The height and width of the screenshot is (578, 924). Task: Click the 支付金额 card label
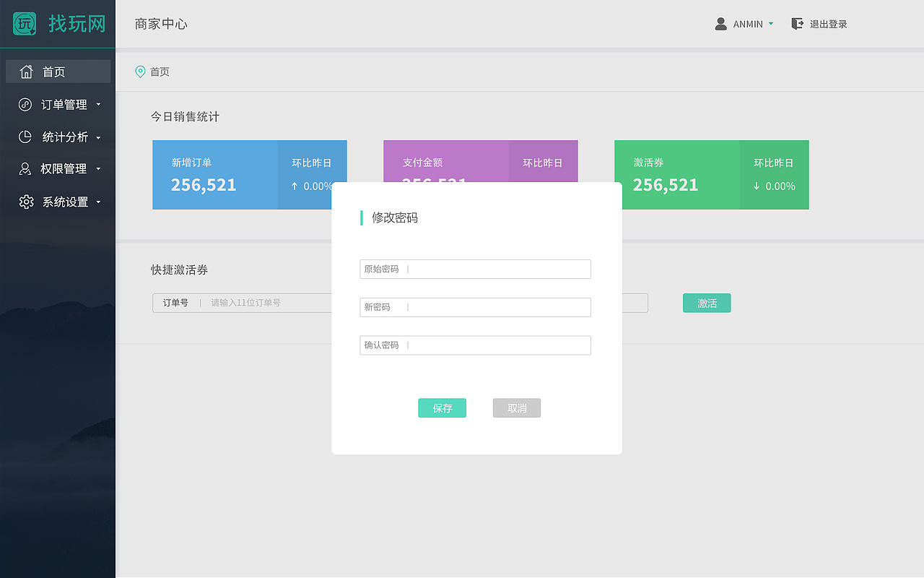pyautogui.click(x=422, y=163)
